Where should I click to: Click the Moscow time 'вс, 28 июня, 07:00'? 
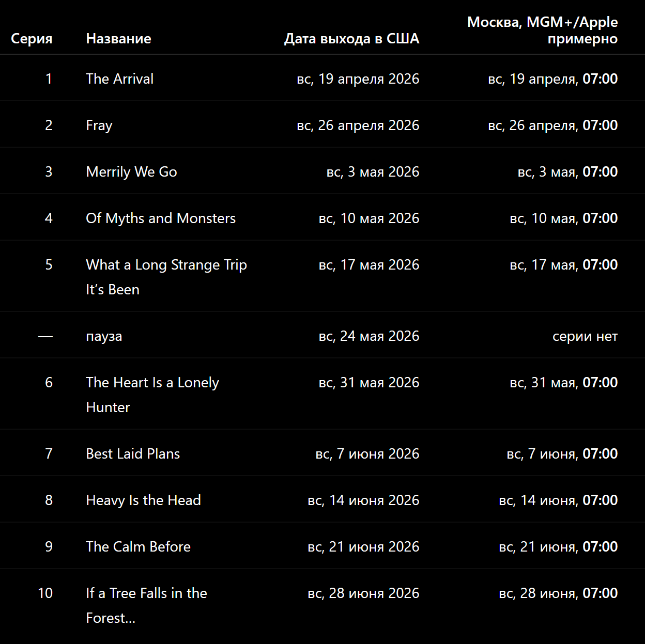pyautogui.click(x=558, y=593)
